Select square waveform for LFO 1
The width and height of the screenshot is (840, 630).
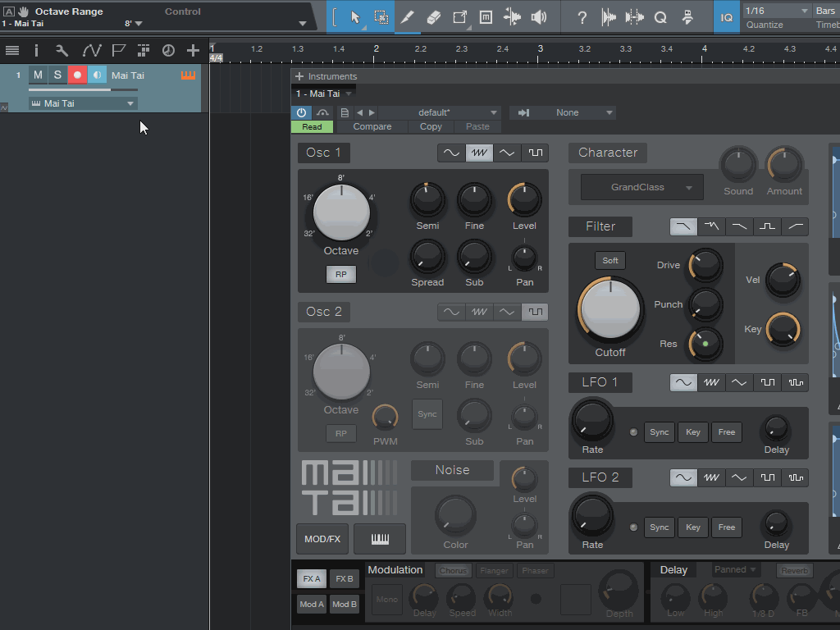click(x=767, y=382)
